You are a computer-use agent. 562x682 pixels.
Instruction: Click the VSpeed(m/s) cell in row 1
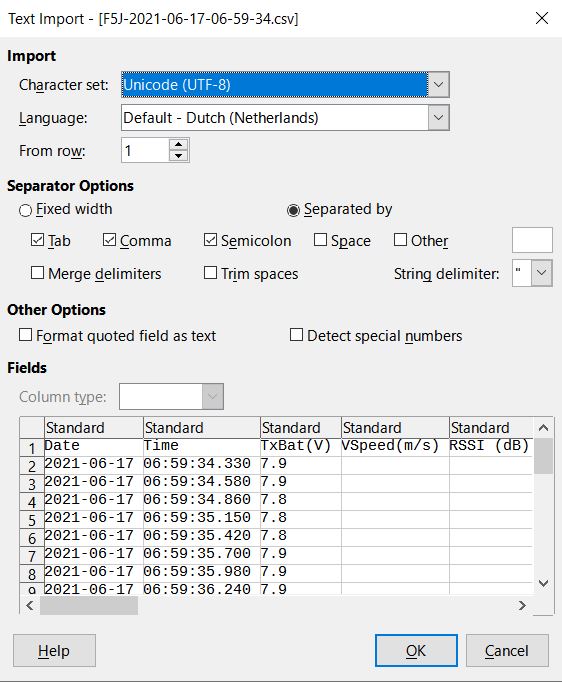coord(395,446)
